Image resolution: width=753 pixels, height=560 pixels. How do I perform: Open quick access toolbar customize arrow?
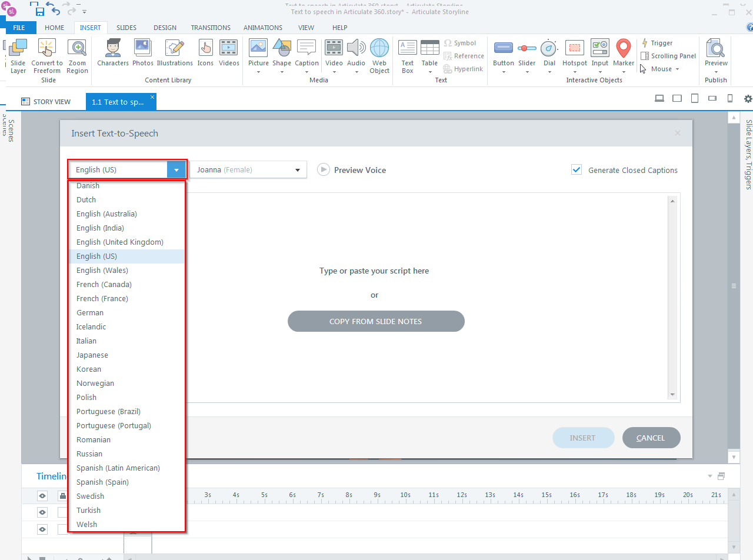pyautogui.click(x=85, y=12)
